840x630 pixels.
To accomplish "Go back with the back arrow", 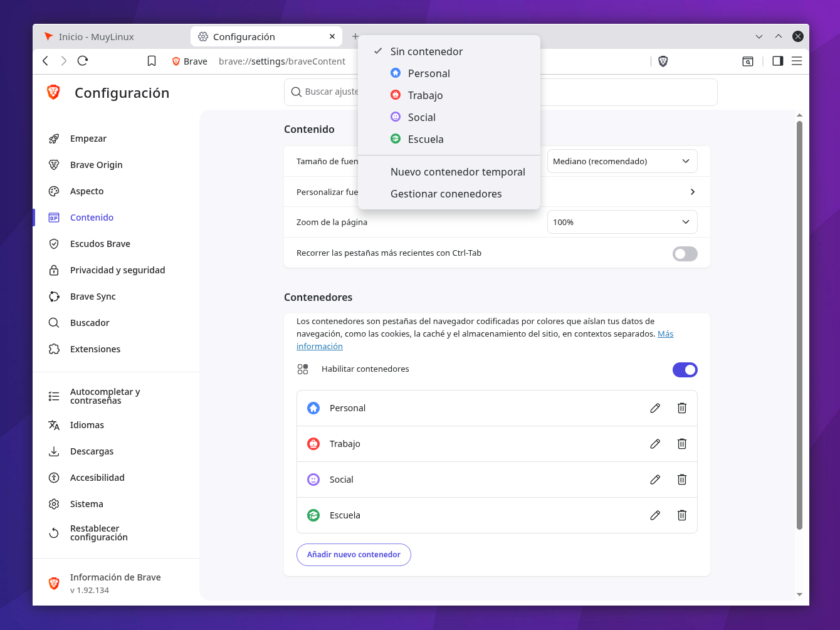I will (x=45, y=61).
